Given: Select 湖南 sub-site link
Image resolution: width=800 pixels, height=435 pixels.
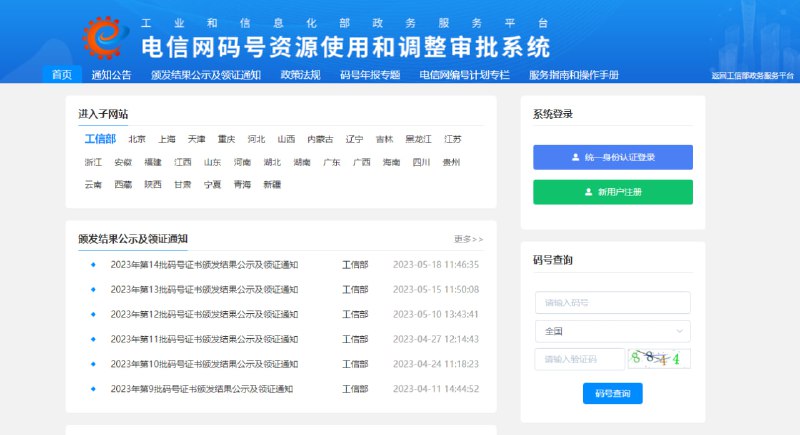Looking at the screenshot, I should 302,162.
